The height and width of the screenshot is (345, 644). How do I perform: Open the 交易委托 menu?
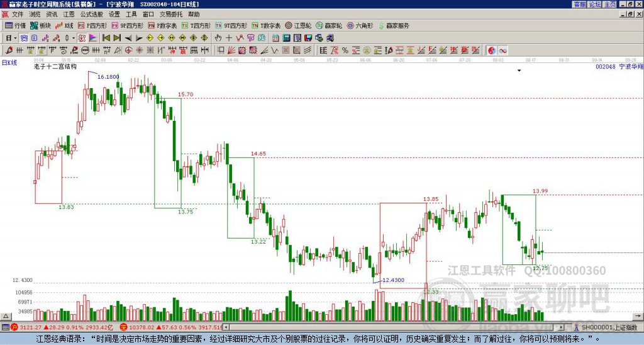[171, 14]
